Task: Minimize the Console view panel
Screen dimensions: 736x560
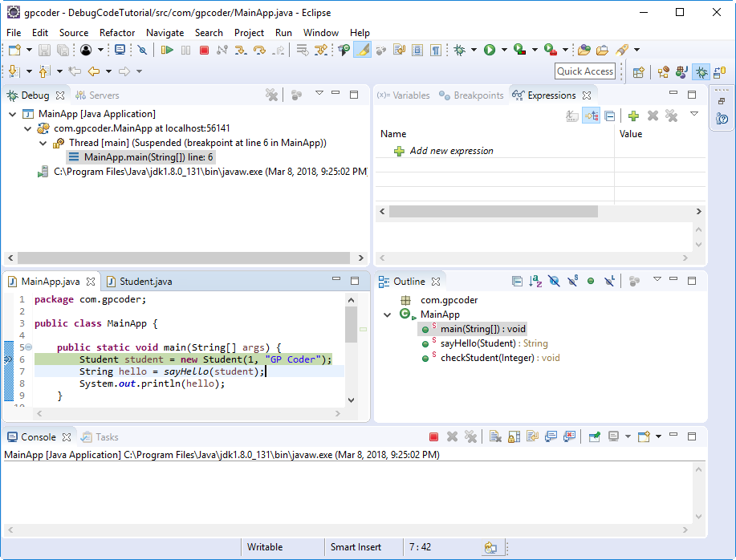Action: pos(673,435)
